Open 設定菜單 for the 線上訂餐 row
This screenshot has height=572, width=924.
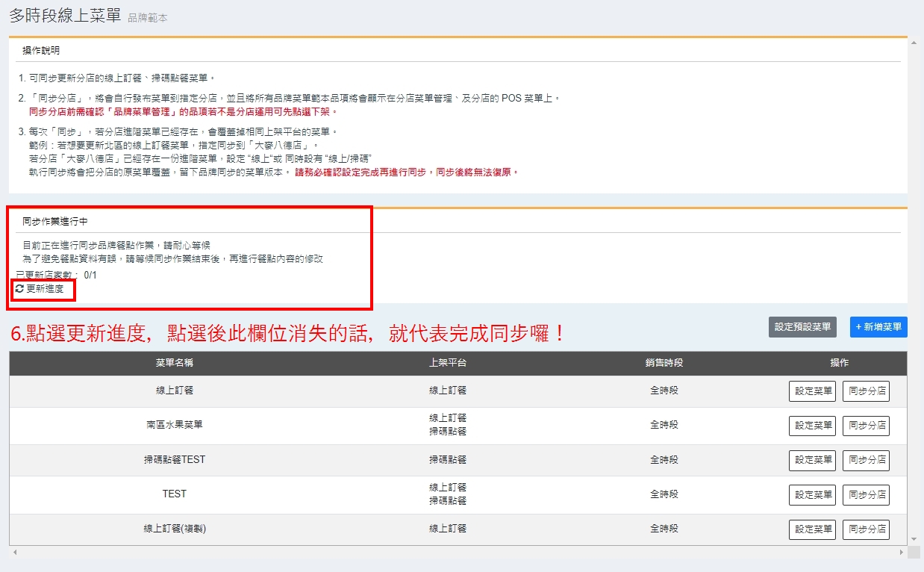pos(812,391)
